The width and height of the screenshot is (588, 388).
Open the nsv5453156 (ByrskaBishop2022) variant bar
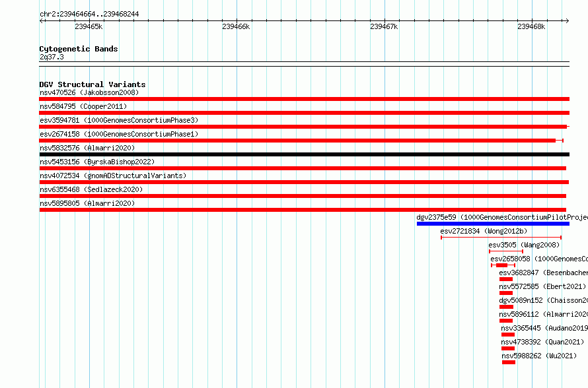pyautogui.click(x=303, y=168)
